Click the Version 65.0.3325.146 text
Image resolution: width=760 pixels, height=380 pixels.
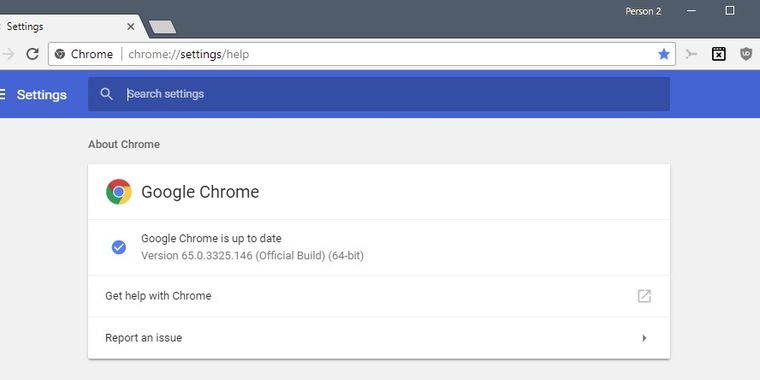252,255
